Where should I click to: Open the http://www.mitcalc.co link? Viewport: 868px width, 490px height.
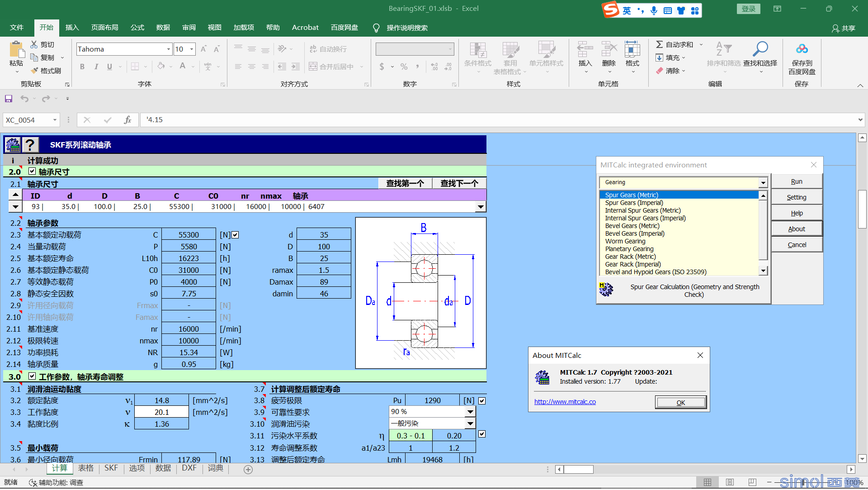565,402
